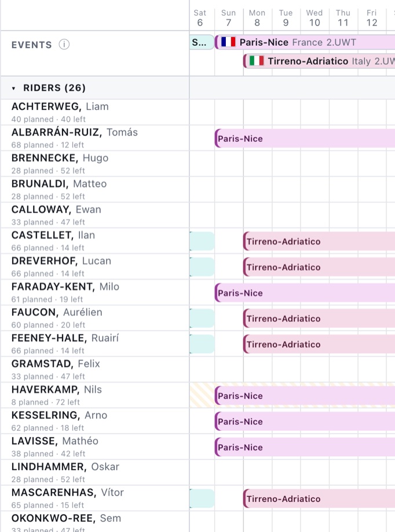Click the Events info icon

point(64,45)
